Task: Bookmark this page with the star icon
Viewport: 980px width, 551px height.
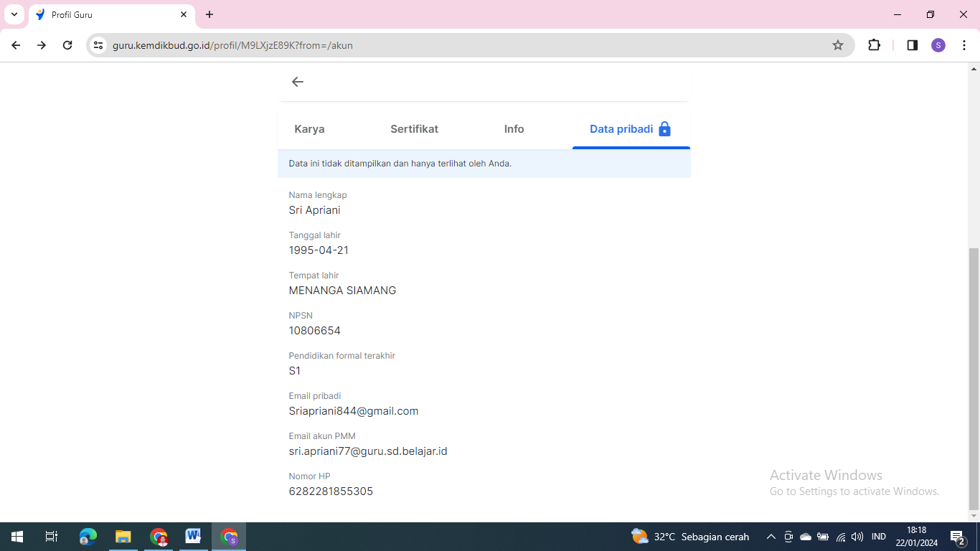Action: tap(837, 45)
